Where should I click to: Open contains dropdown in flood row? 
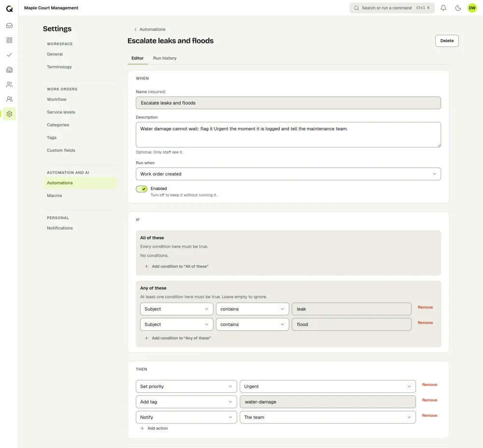[x=252, y=324]
